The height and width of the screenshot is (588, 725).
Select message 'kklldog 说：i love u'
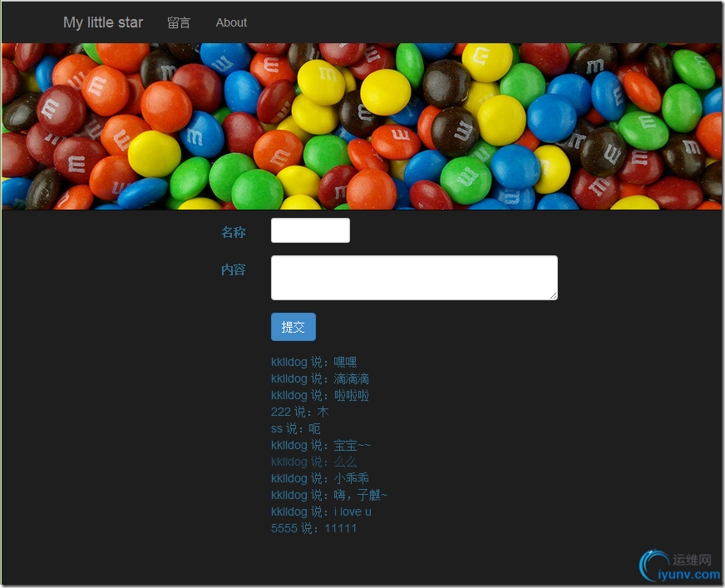322,511
